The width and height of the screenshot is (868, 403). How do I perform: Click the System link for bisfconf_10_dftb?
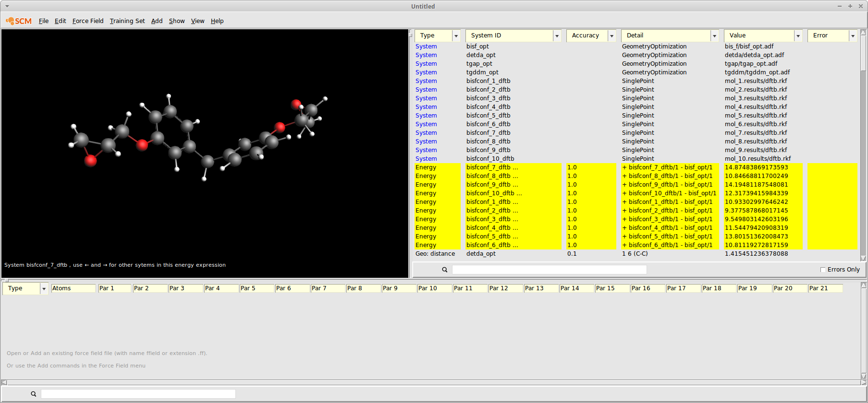point(426,159)
